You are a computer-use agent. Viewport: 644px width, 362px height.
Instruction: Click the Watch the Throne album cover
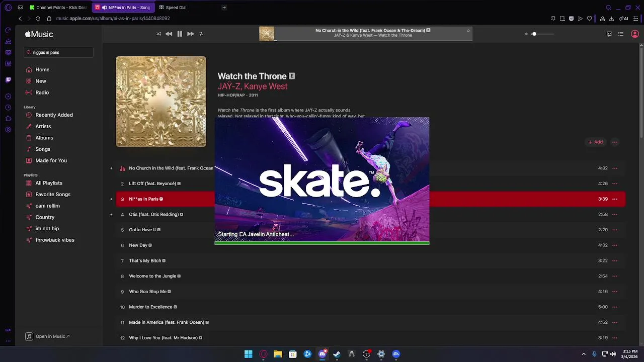pos(161,102)
